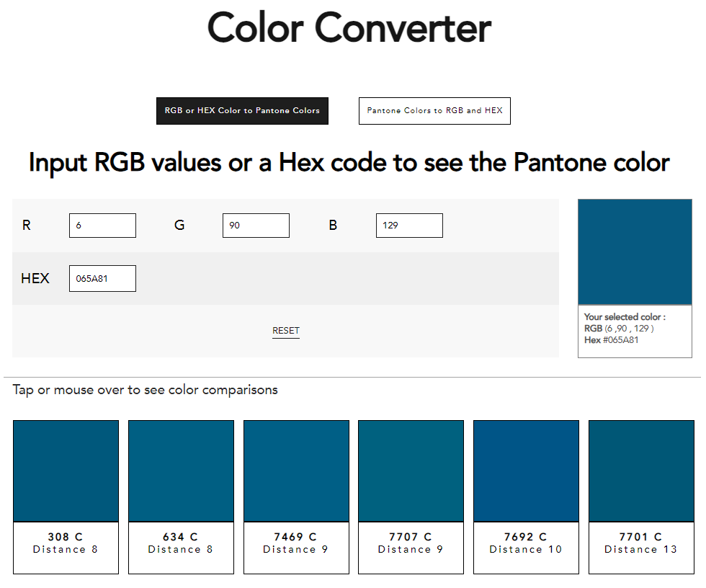Screen dimensions: 706x588
Task: Select the Pantone 7707 C color swatch
Action: [x=411, y=471]
